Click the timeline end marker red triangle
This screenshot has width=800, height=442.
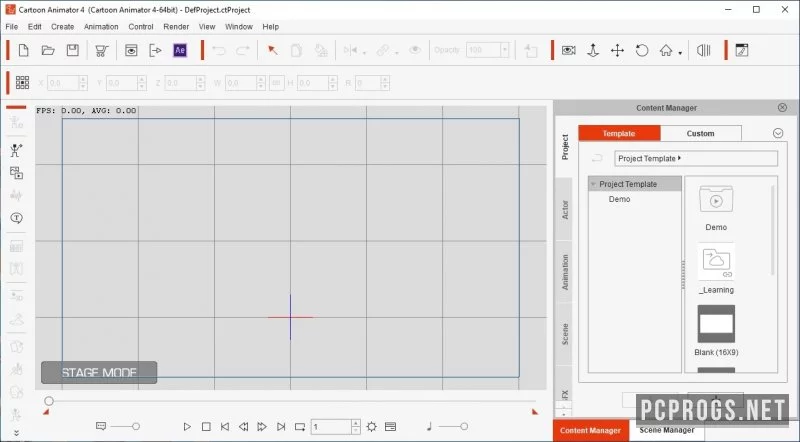(535, 412)
